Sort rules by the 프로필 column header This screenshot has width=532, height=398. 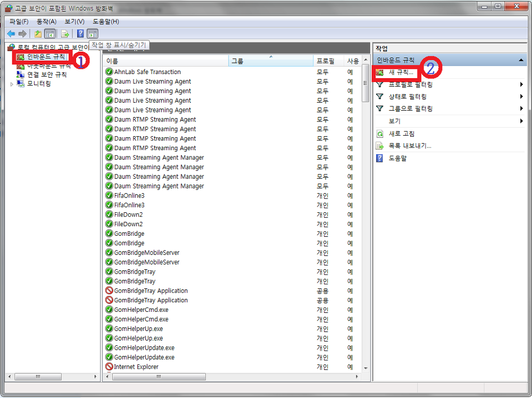point(328,61)
